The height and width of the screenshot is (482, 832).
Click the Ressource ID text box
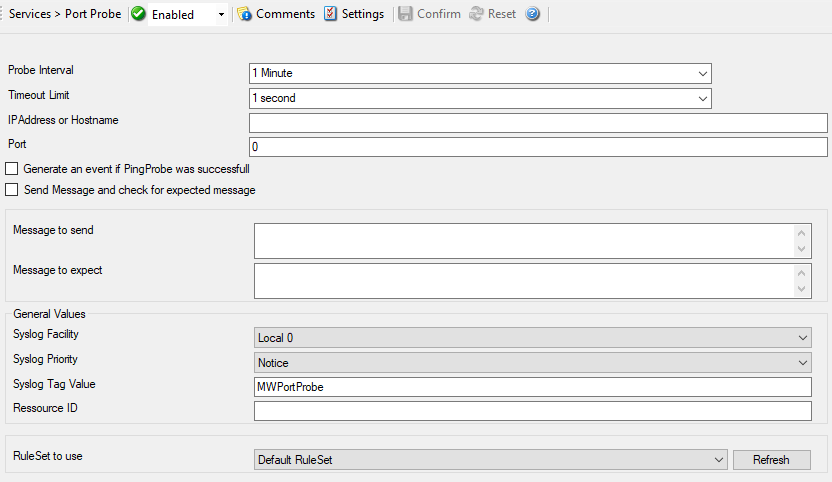pyautogui.click(x=532, y=411)
